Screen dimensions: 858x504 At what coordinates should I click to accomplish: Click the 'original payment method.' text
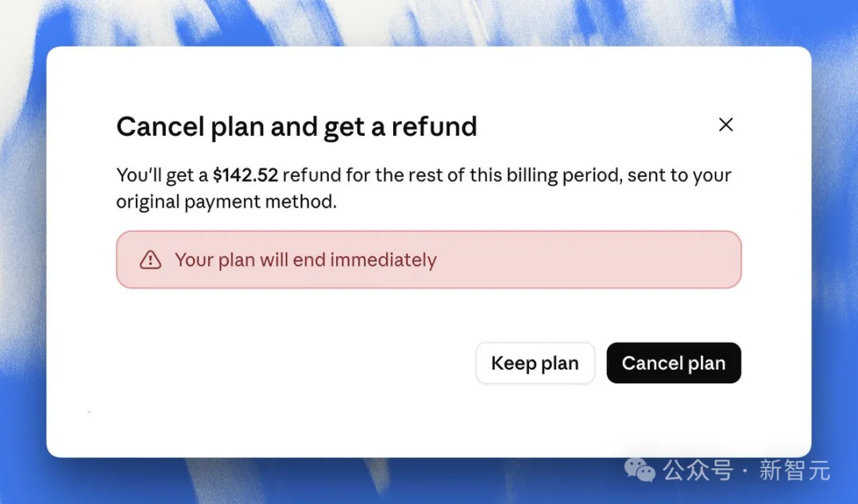click(226, 202)
